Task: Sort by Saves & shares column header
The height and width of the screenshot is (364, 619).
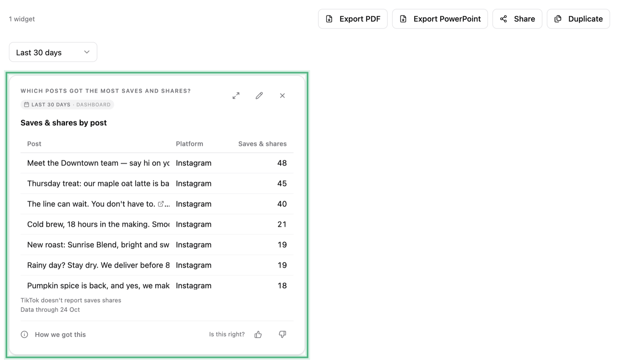Action: tap(262, 144)
